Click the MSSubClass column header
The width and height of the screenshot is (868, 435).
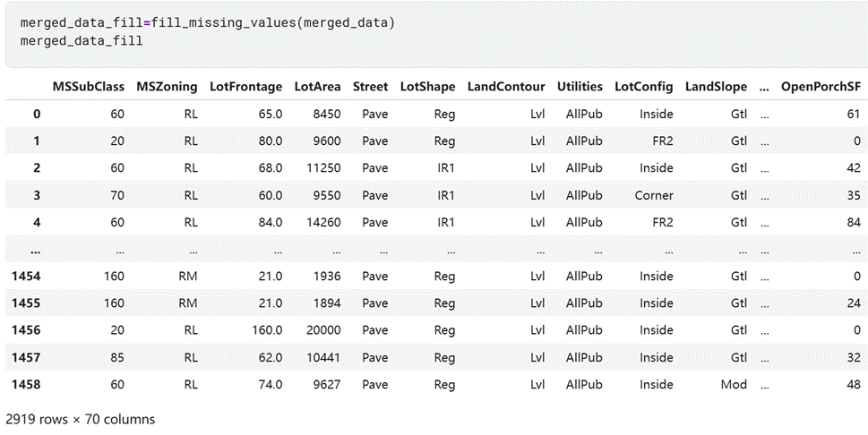[x=89, y=87]
